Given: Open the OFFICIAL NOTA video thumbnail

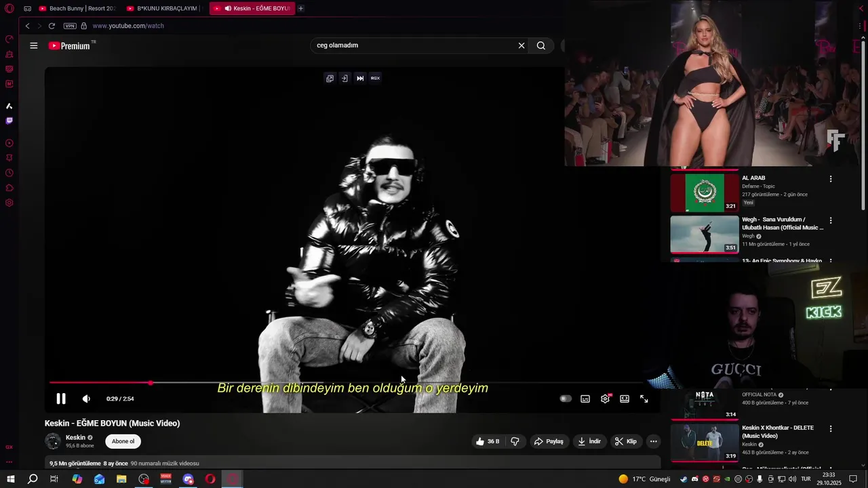Looking at the screenshot, I should (x=705, y=404).
